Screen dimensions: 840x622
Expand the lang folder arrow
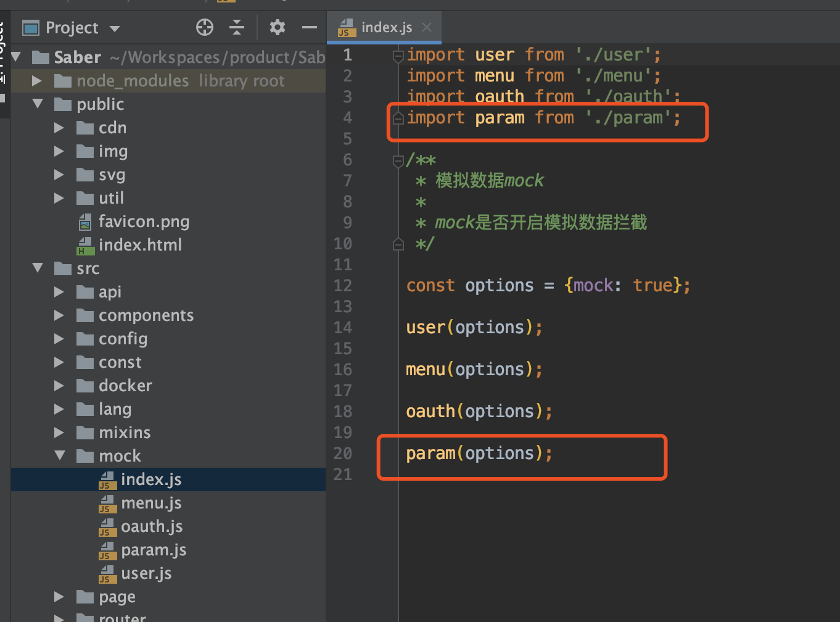[x=59, y=409]
